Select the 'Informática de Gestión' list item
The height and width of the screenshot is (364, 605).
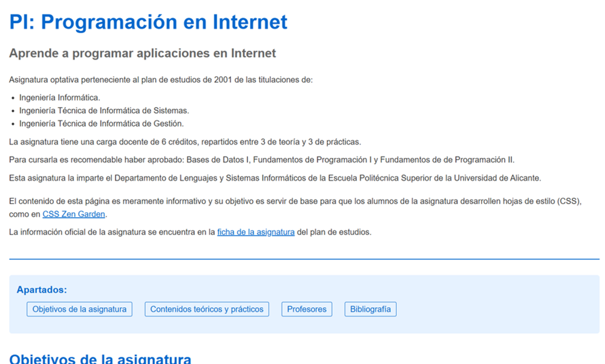[101, 124]
